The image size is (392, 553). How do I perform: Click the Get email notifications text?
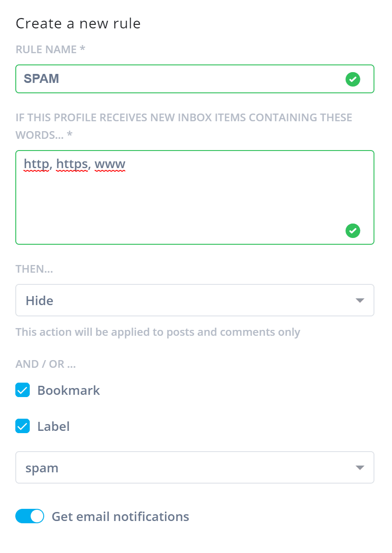tap(120, 516)
